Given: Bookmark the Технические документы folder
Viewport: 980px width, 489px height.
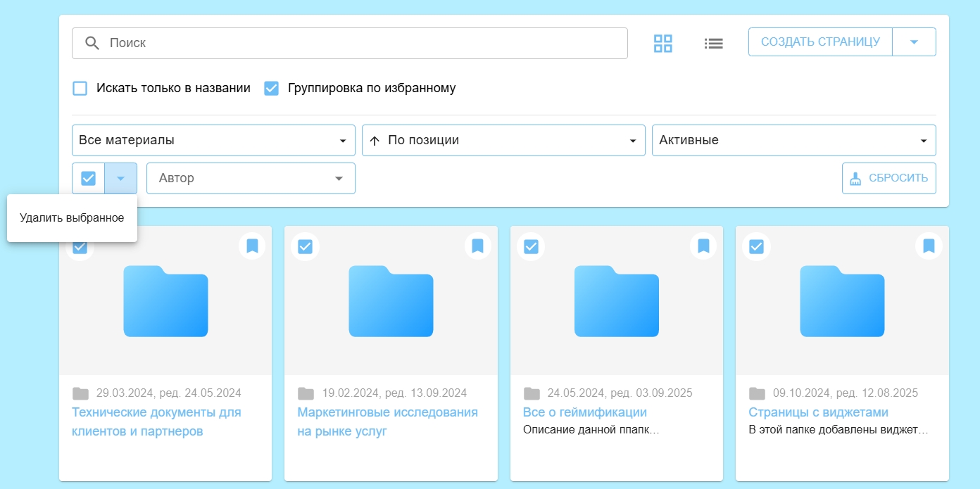Looking at the screenshot, I should pyautogui.click(x=252, y=246).
